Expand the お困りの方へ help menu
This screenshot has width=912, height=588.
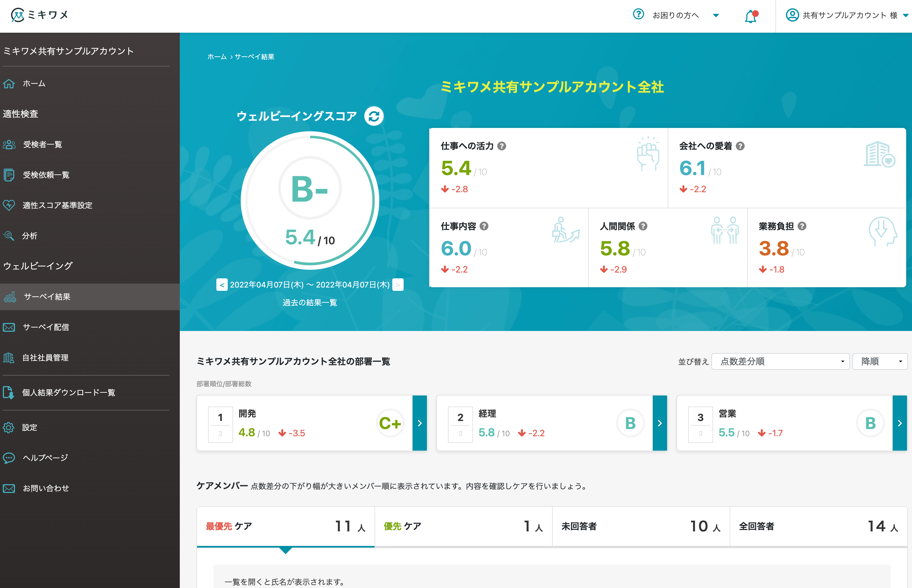[x=676, y=15]
